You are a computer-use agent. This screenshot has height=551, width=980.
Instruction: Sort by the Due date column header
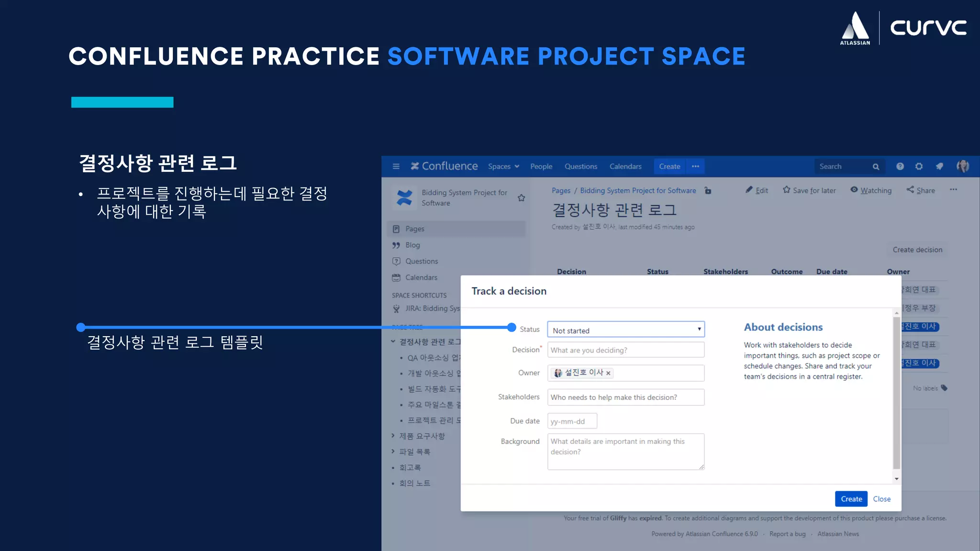832,272
